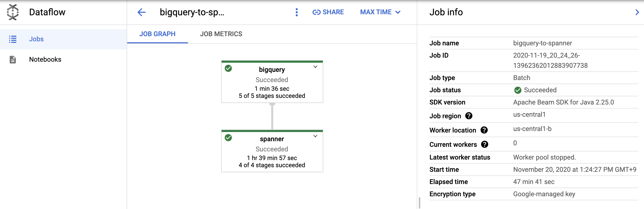644x209 pixels.
Task: Click the Start time value
Action: tap(575, 169)
